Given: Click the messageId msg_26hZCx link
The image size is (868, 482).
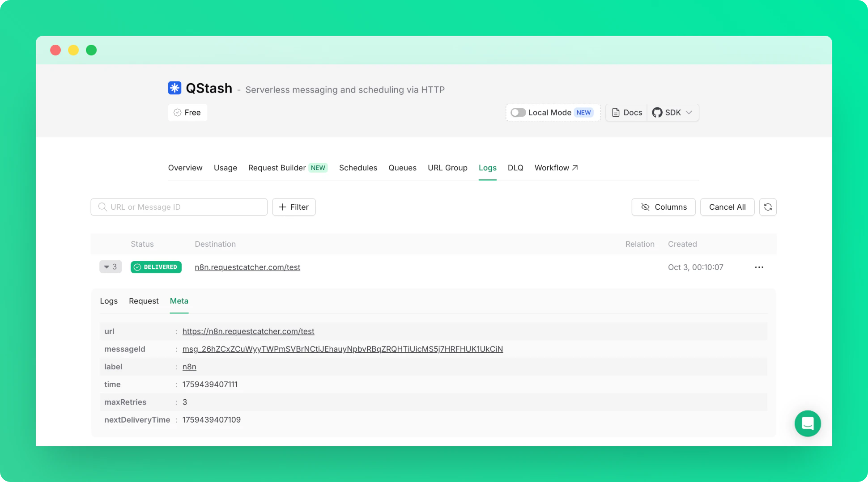Looking at the screenshot, I should 343,349.
